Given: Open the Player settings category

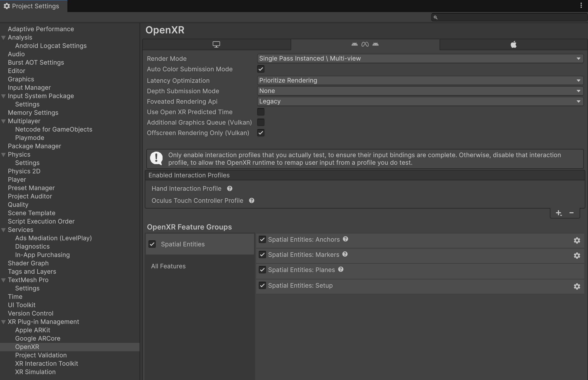Looking at the screenshot, I should [17, 180].
